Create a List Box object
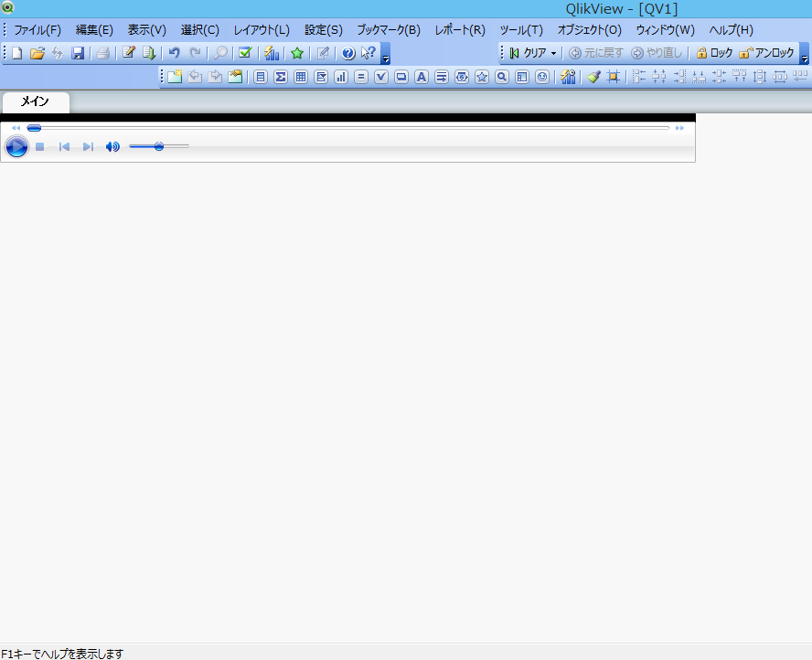The image size is (812, 660). coord(261,77)
